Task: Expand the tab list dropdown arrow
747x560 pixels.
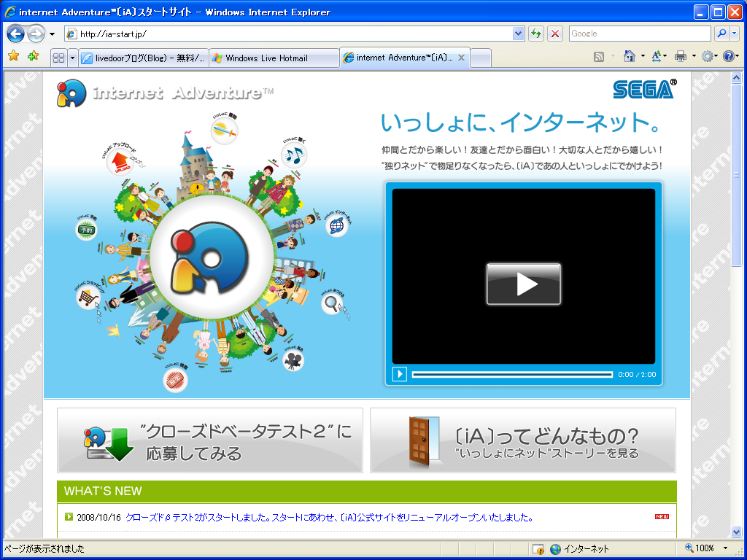Action: pyautogui.click(x=72, y=58)
